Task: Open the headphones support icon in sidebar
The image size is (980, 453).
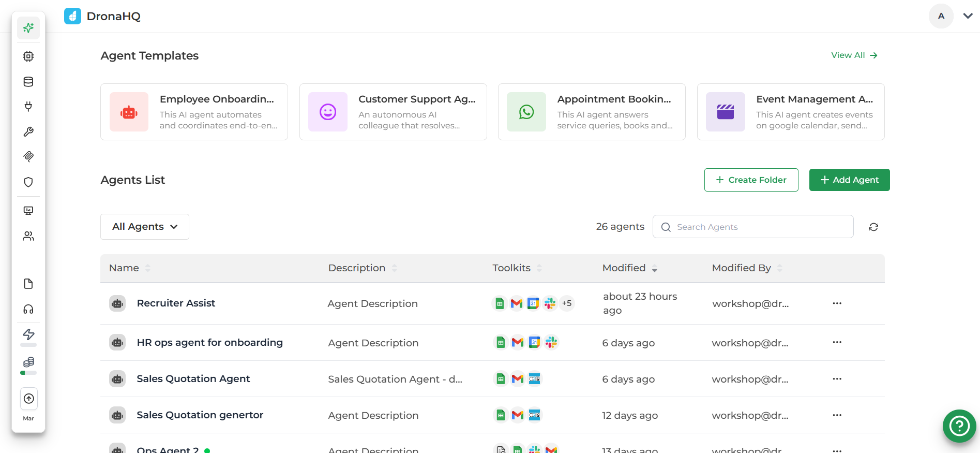Action: click(x=28, y=310)
